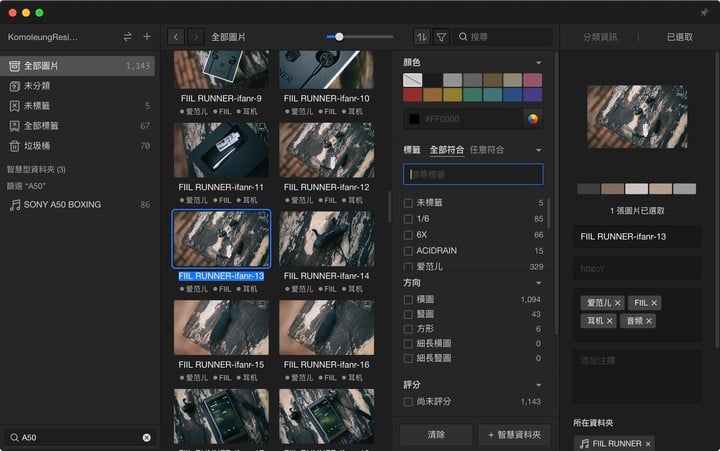Expand the 智慧型資料夾 section
Screen dimensions: 720x451
36,169
